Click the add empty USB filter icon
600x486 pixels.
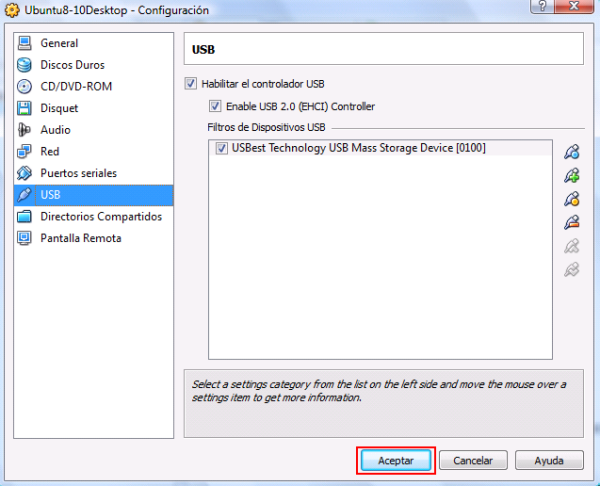pyautogui.click(x=571, y=152)
